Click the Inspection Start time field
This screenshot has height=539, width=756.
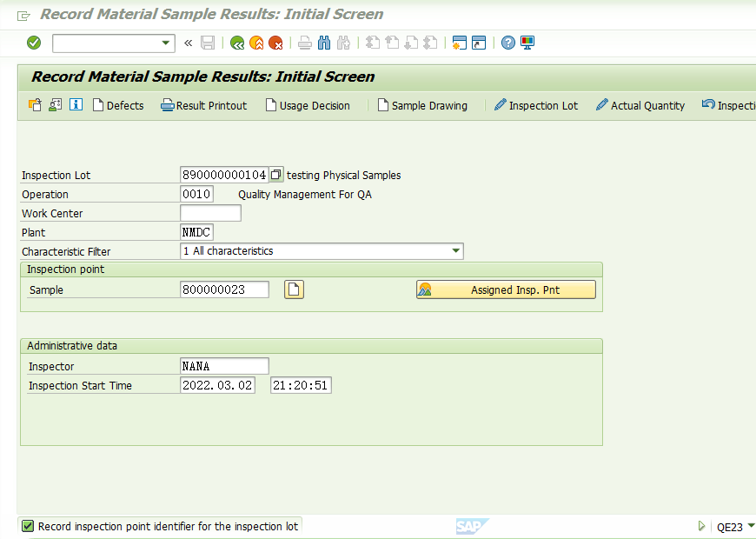click(x=301, y=385)
